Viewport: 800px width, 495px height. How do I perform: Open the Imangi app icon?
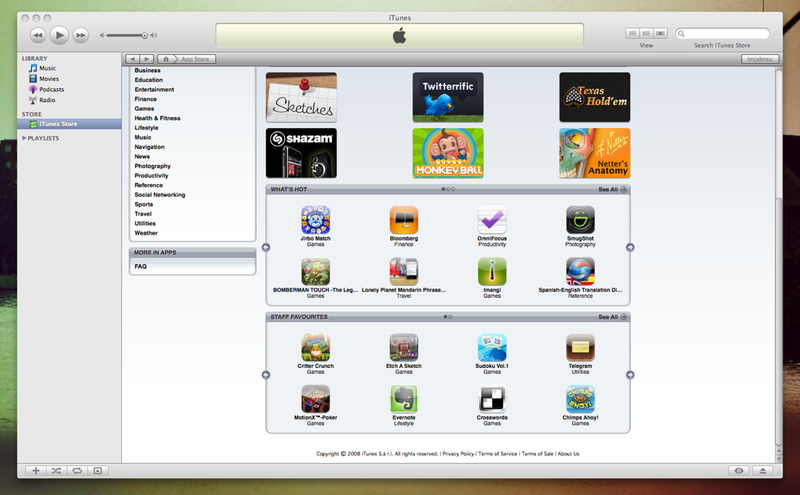pos(492,271)
